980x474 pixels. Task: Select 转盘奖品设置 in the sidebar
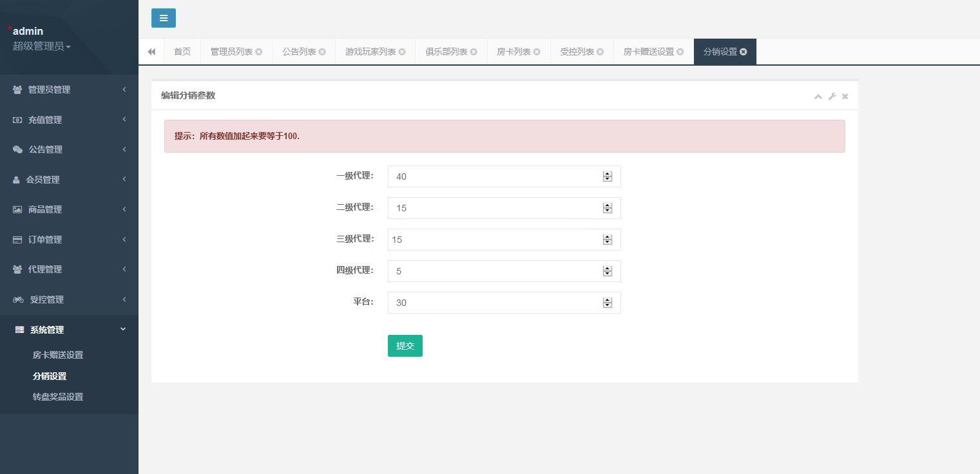(57, 396)
